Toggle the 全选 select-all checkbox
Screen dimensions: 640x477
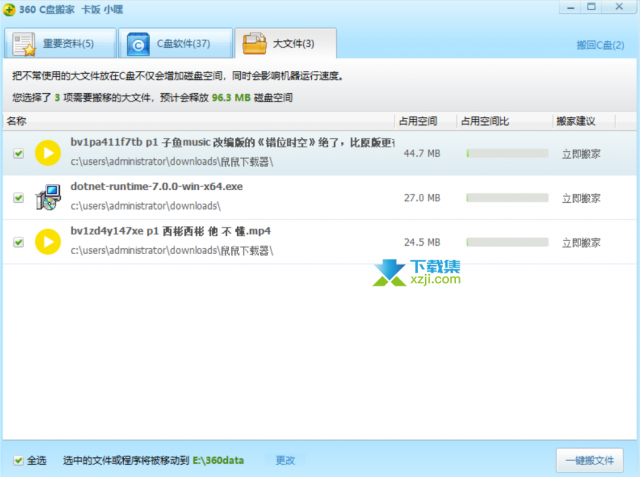tap(18, 461)
